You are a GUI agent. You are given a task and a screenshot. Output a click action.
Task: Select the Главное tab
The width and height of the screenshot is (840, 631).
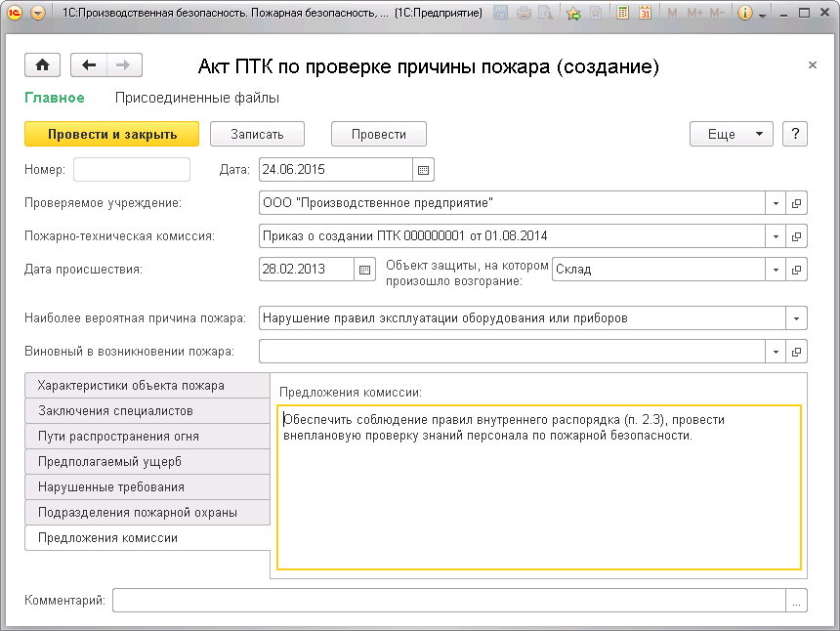point(55,98)
